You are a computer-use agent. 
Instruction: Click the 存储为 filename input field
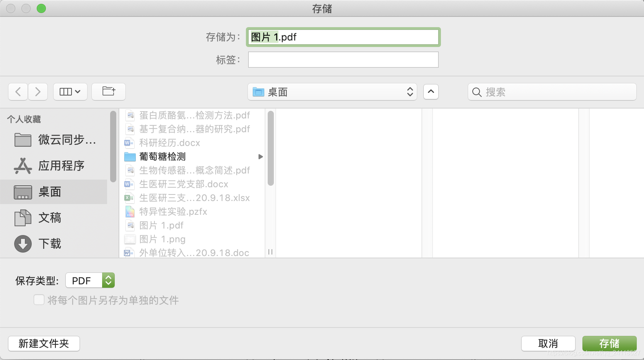pyautogui.click(x=343, y=37)
